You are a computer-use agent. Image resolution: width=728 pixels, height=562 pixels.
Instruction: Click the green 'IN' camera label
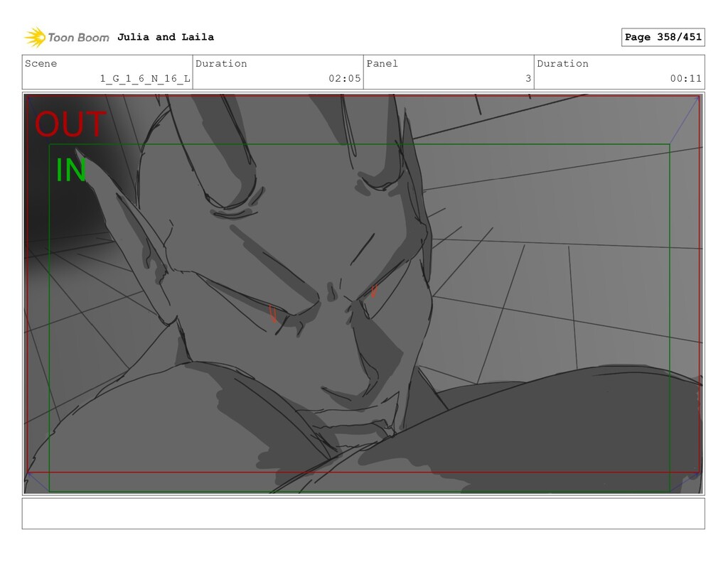click(70, 170)
